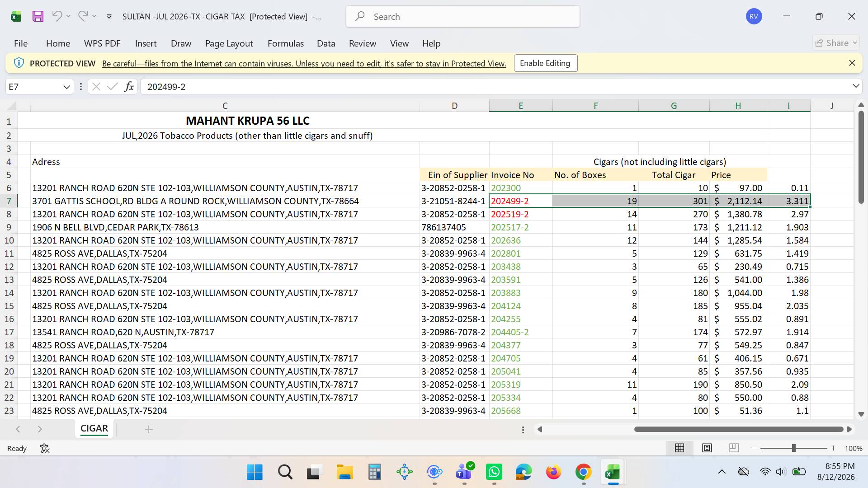The width and height of the screenshot is (868, 488).
Task: Click the Save icon in title bar
Action: coord(38,16)
